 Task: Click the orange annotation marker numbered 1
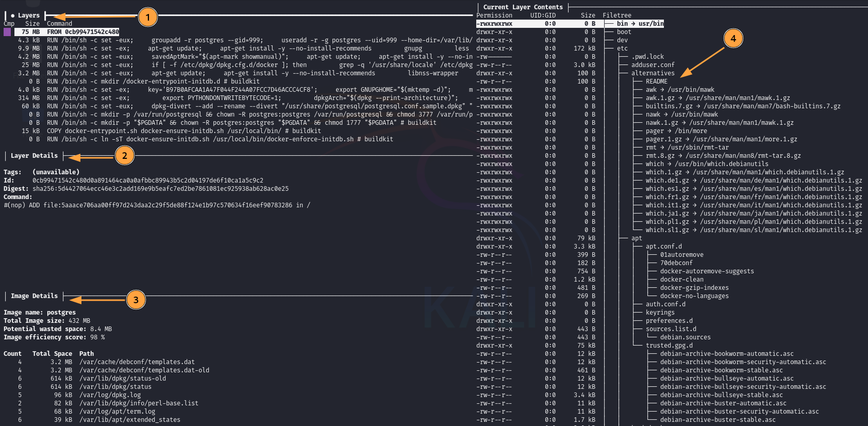(147, 18)
